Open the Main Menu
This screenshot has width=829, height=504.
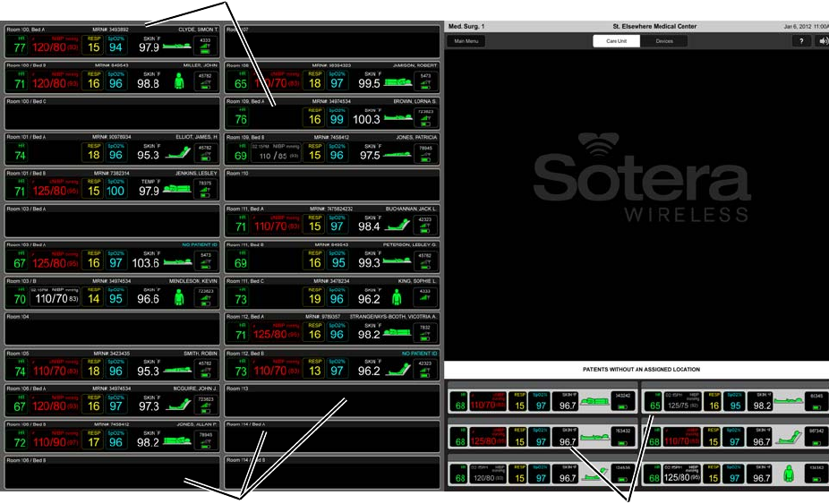click(466, 41)
